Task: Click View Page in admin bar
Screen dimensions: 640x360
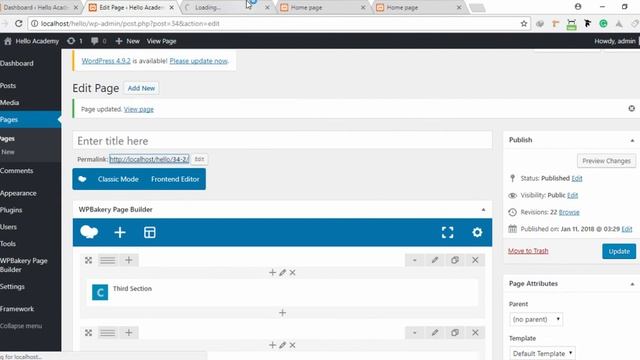Action: coord(161,41)
